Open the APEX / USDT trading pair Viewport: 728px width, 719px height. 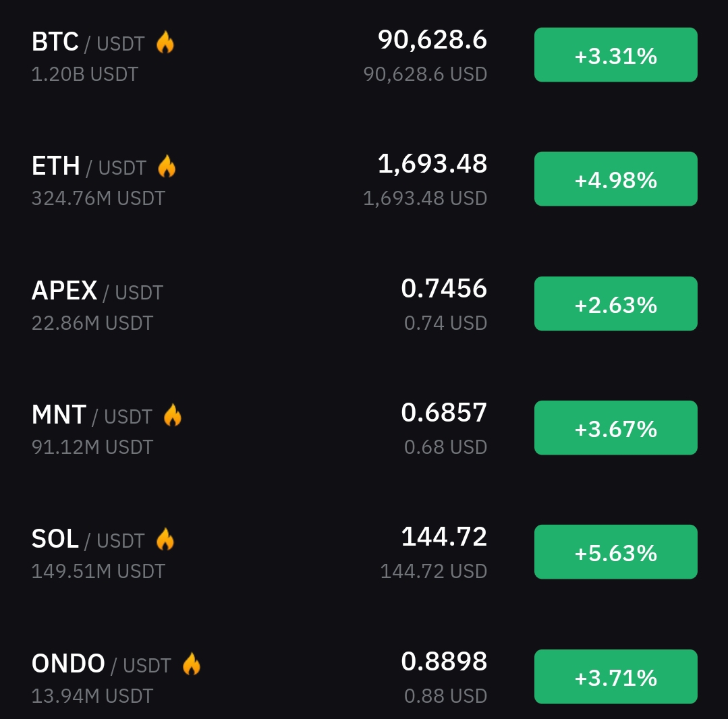coord(98,291)
